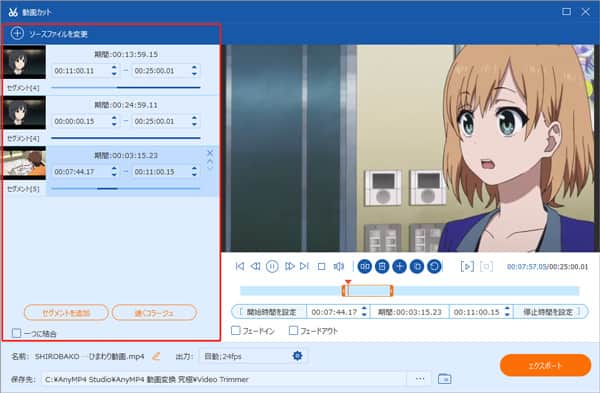
Task: Select the セグメント[5] thumbnail
Action: pyautogui.click(x=24, y=163)
